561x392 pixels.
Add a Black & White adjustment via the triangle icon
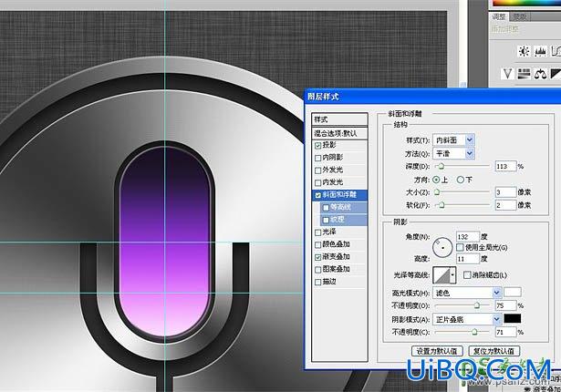point(556,74)
